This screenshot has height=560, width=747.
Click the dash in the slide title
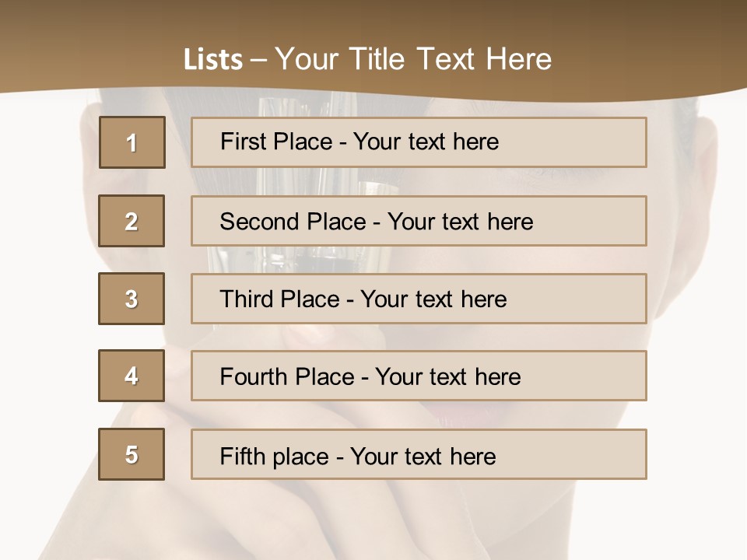coord(259,60)
